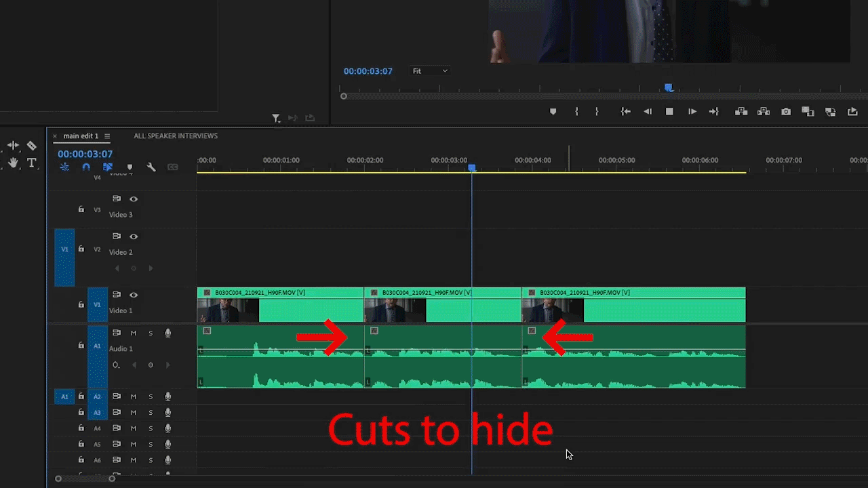This screenshot has height=488, width=868.
Task: Solo track A5
Action: (151, 444)
